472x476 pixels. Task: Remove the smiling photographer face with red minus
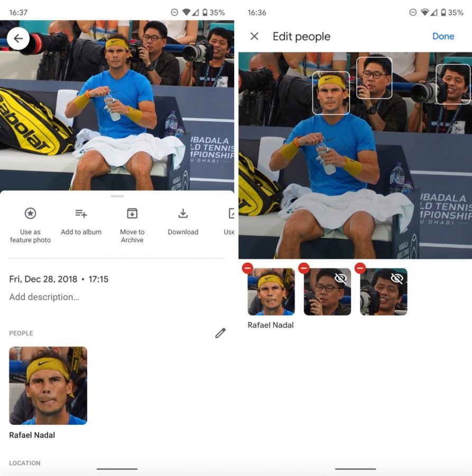(360, 268)
